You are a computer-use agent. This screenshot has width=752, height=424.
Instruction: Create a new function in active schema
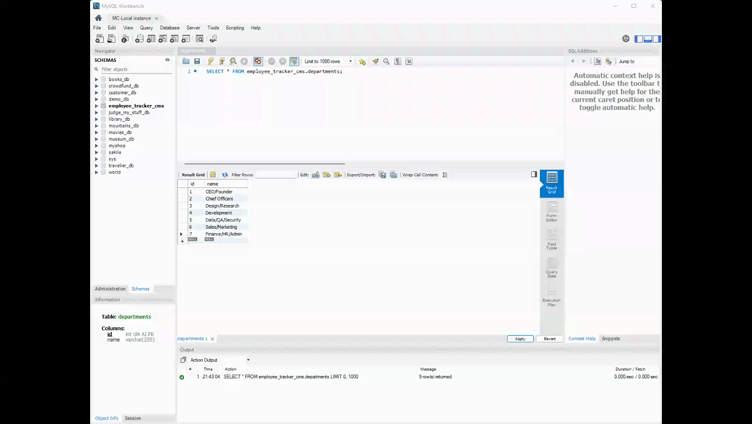point(186,39)
